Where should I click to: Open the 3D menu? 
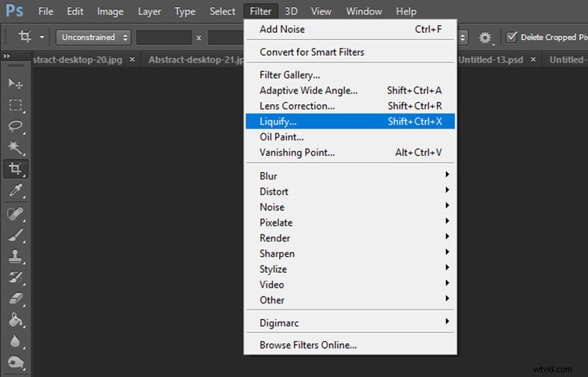click(x=291, y=12)
